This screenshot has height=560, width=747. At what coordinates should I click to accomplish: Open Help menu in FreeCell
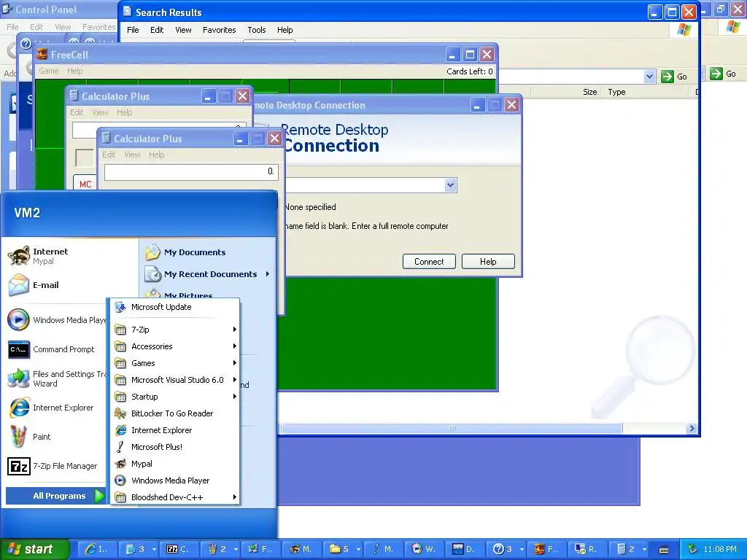tap(75, 71)
